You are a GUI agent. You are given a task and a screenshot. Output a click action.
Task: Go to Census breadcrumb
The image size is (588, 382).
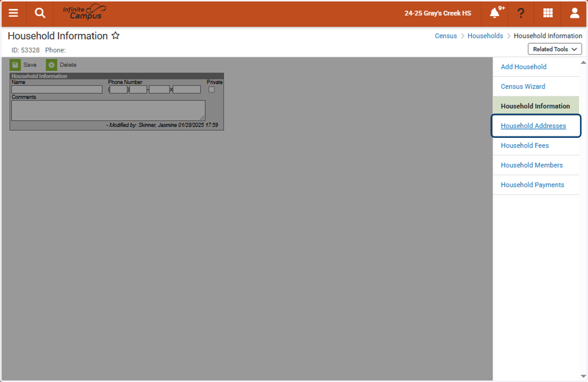446,36
